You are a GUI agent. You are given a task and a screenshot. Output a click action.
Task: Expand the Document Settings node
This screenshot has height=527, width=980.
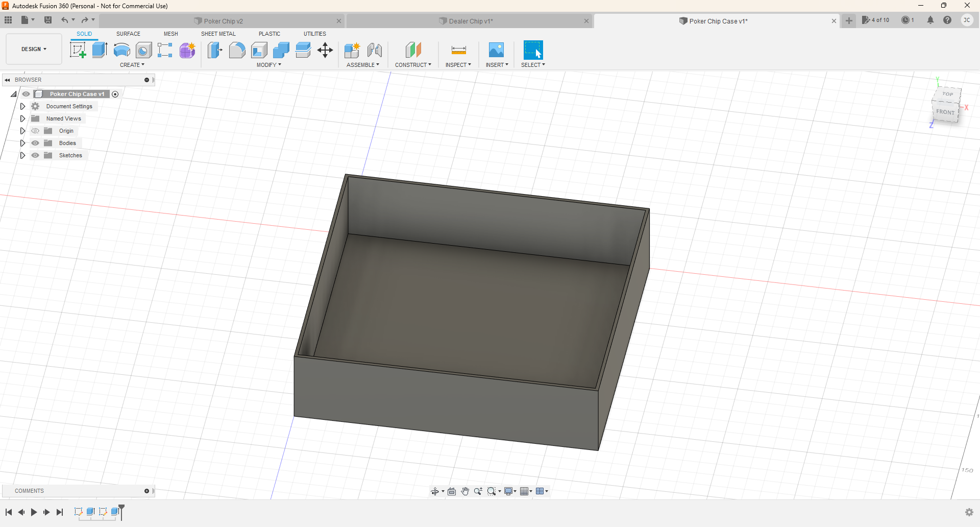point(22,106)
